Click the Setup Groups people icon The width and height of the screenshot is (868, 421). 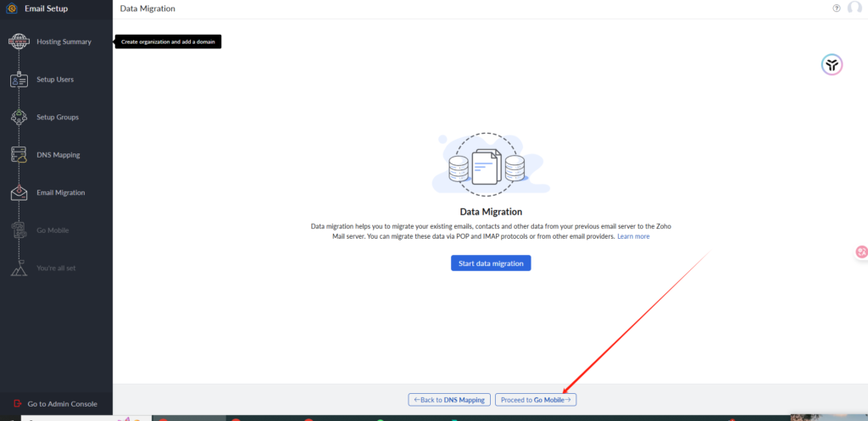coord(19,117)
